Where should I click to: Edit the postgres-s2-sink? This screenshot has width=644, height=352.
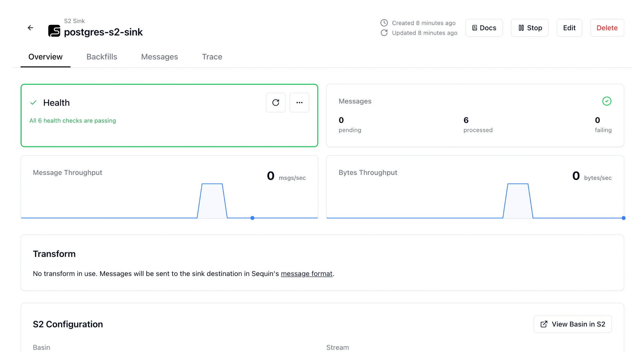(569, 28)
